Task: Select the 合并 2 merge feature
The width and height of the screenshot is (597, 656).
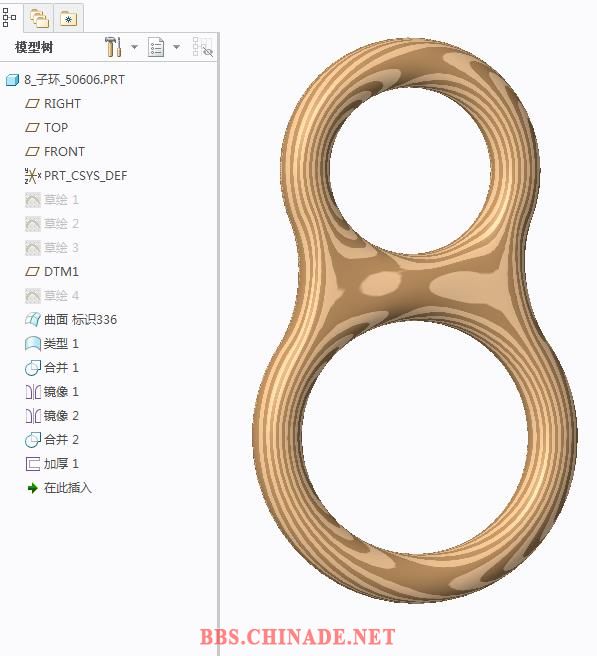Action: pos(61,439)
